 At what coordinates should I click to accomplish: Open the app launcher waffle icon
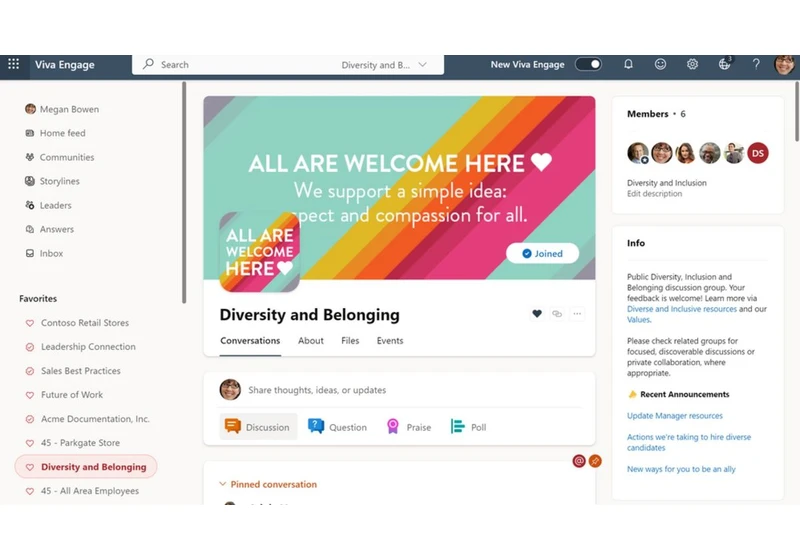[14, 64]
